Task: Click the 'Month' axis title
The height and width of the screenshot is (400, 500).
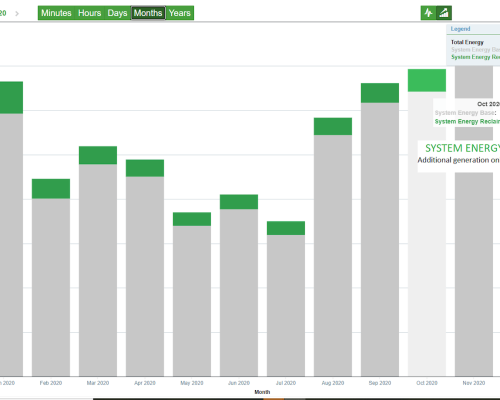Action: (x=262, y=392)
